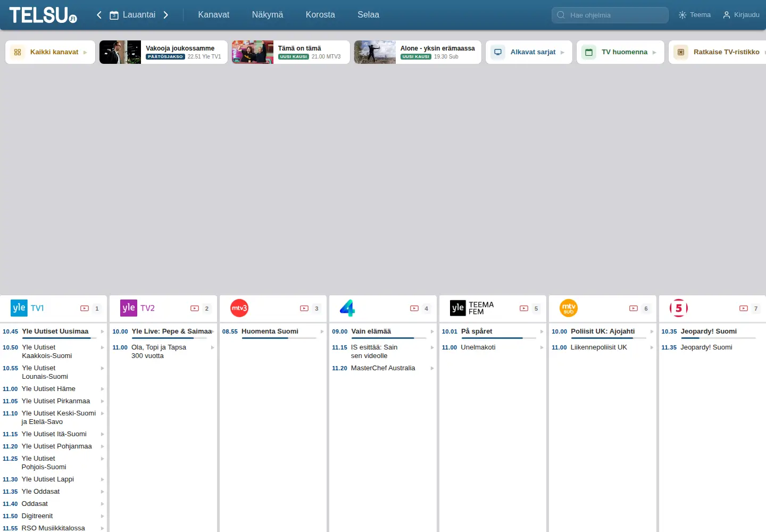This screenshot has height=532, width=766.
Task: Click Huomenta Suomi progress bar
Action: tap(279, 338)
